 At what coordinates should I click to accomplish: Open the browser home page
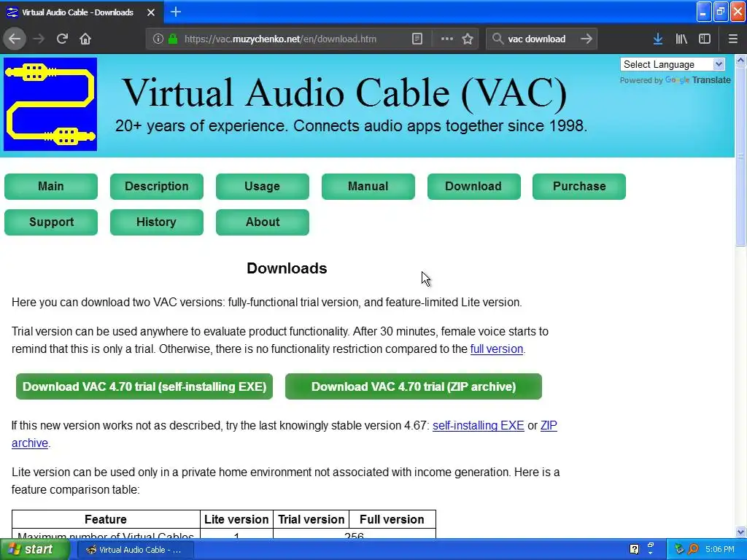tap(85, 39)
